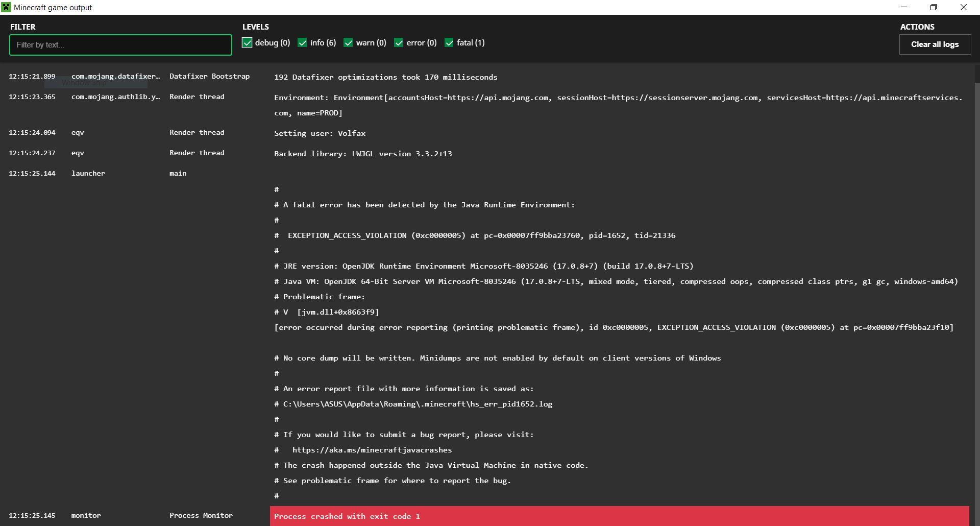The image size is (980, 526).
Task: Click the 'com.mojang.authlib.y…' logger name
Action: [116, 97]
